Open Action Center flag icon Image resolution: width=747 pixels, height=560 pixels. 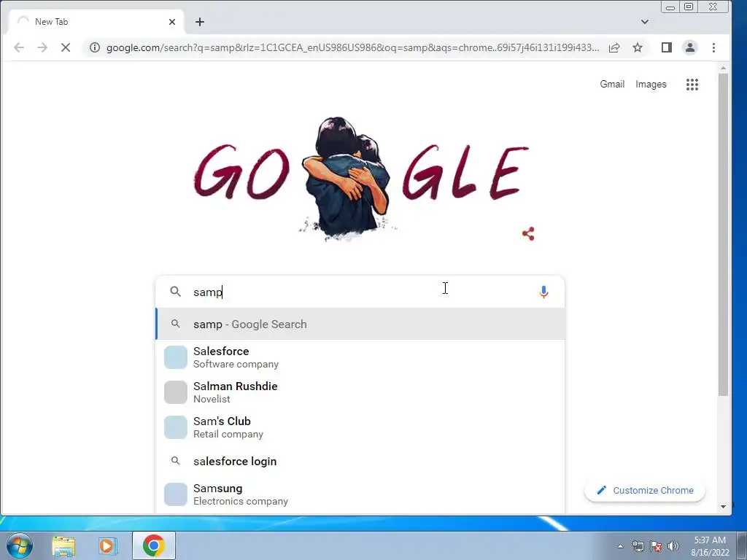click(656, 546)
